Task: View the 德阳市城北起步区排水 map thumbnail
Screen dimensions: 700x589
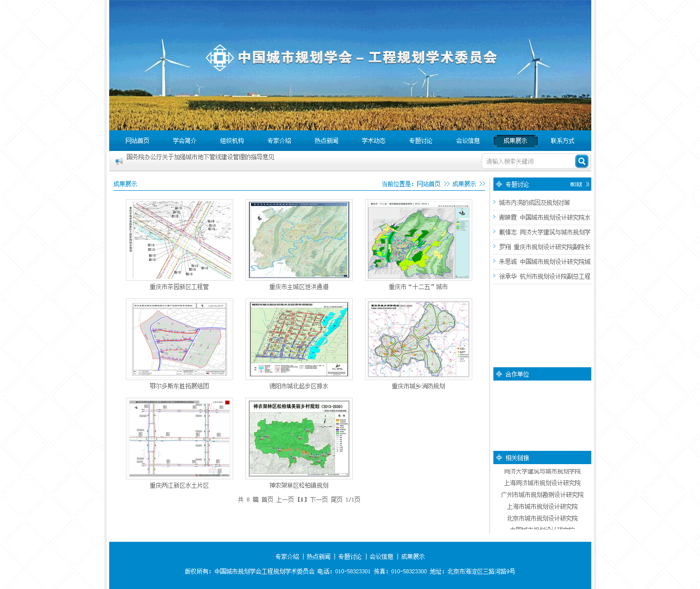Action: (x=299, y=339)
